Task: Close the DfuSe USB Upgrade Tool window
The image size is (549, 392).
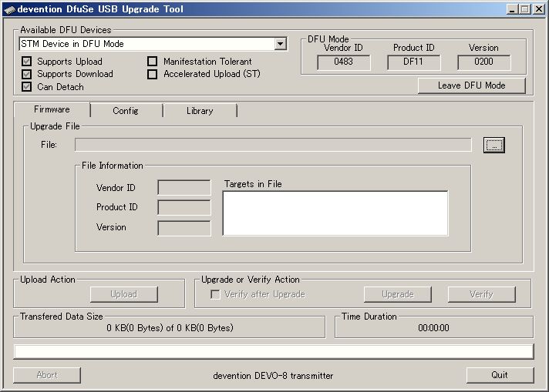Action: coord(539,9)
